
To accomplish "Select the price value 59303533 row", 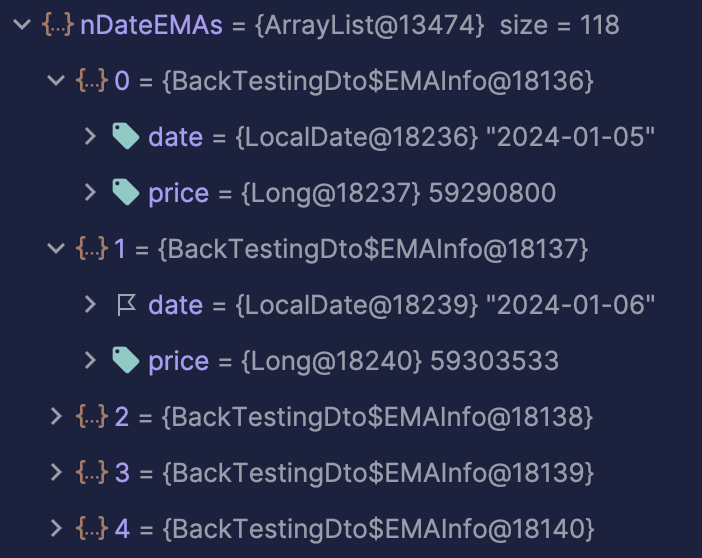I will coord(351,361).
